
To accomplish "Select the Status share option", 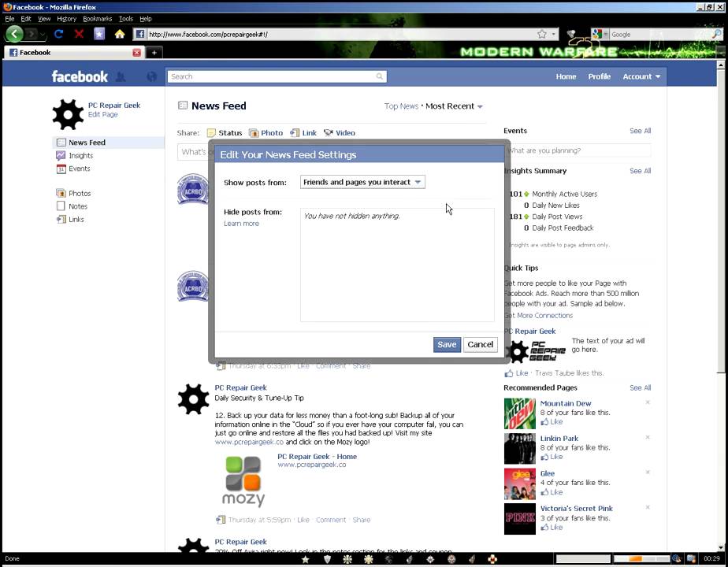I will click(225, 133).
